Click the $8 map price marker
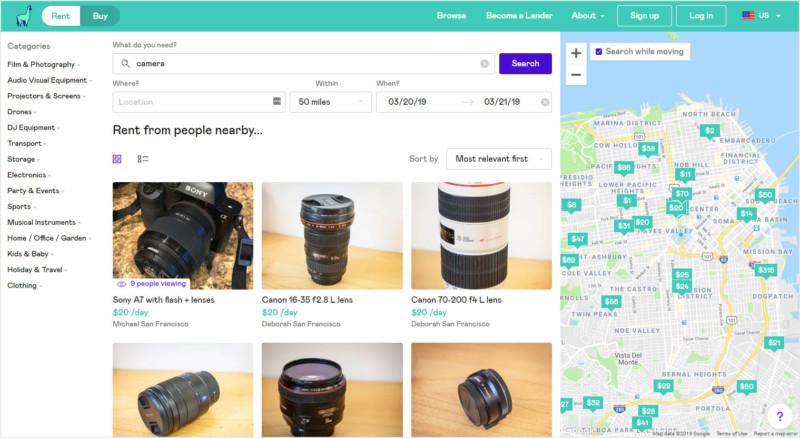The width and height of the screenshot is (800, 438). (x=571, y=205)
